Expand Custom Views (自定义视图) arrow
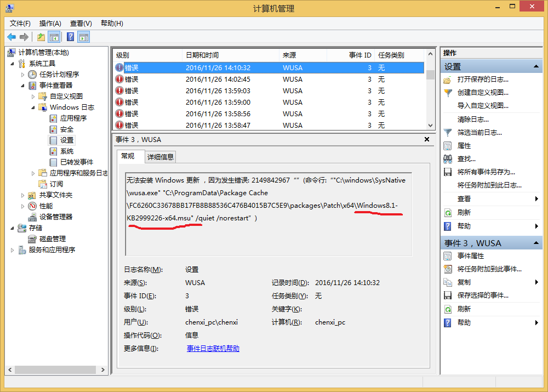This screenshot has width=548, height=392. click(33, 96)
